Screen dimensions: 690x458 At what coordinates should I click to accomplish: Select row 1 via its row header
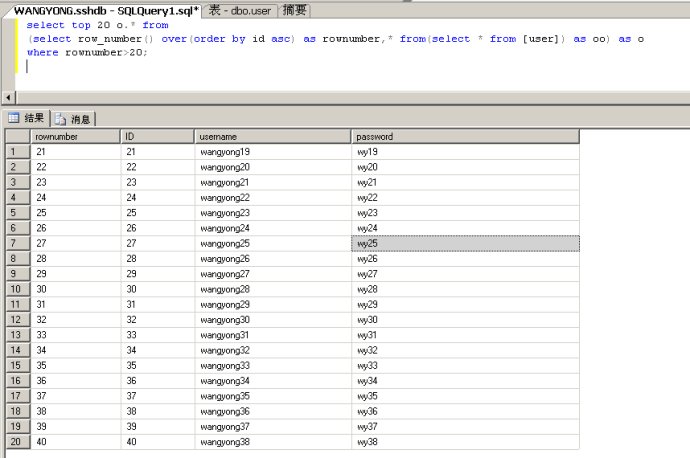coord(16,152)
